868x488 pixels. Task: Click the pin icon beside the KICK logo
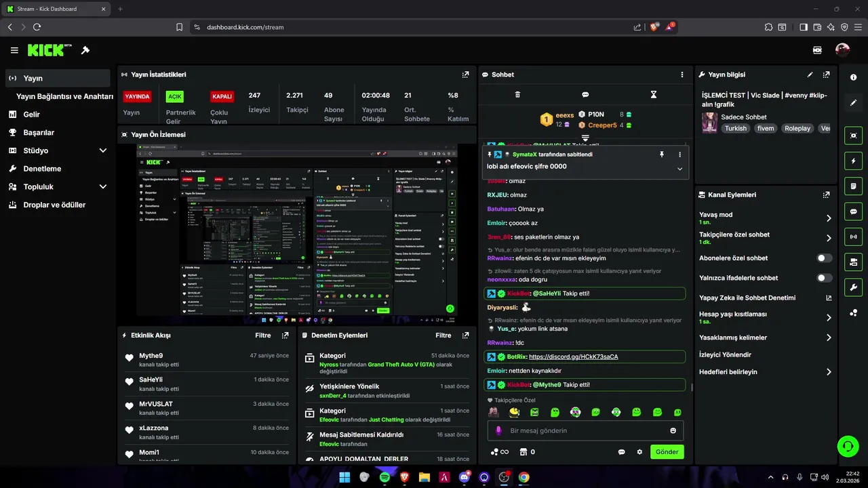coord(85,50)
